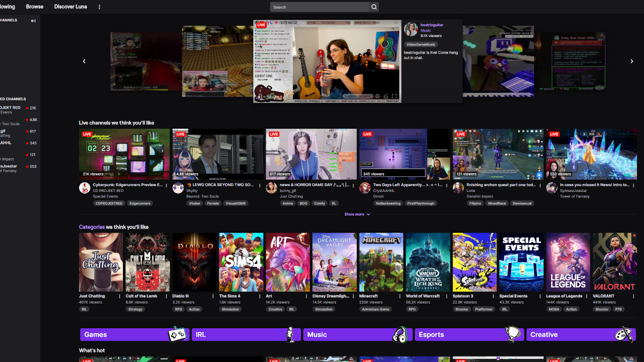Open options dots for the Cyberpunk Edgerunners stream
This screenshot has width=644, height=362.
pos(166,186)
